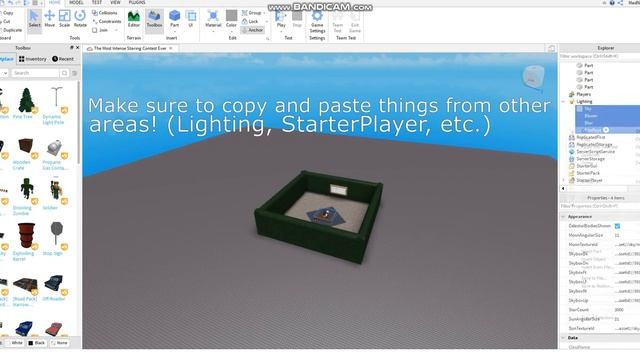The width and height of the screenshot is (640, 360).
Task: Choose the None background option in Toolbox
Action: pos(59,343)
